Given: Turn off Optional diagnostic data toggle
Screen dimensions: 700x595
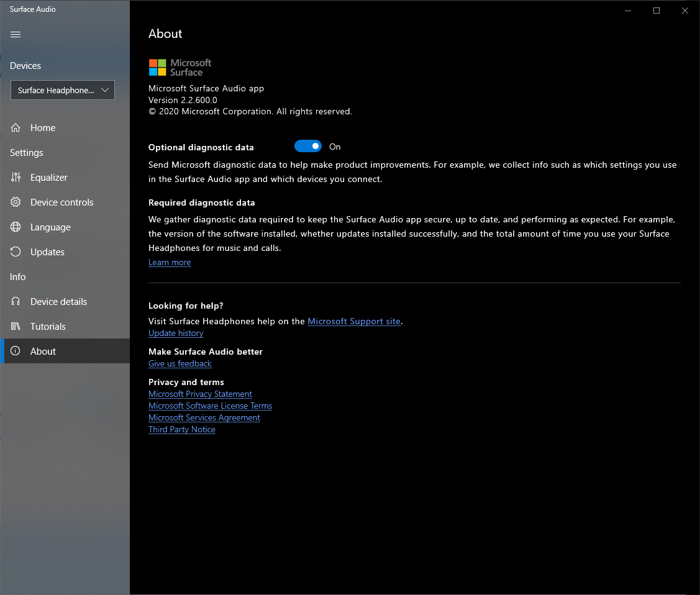Looking at the screenshot, I should point(307,147).
